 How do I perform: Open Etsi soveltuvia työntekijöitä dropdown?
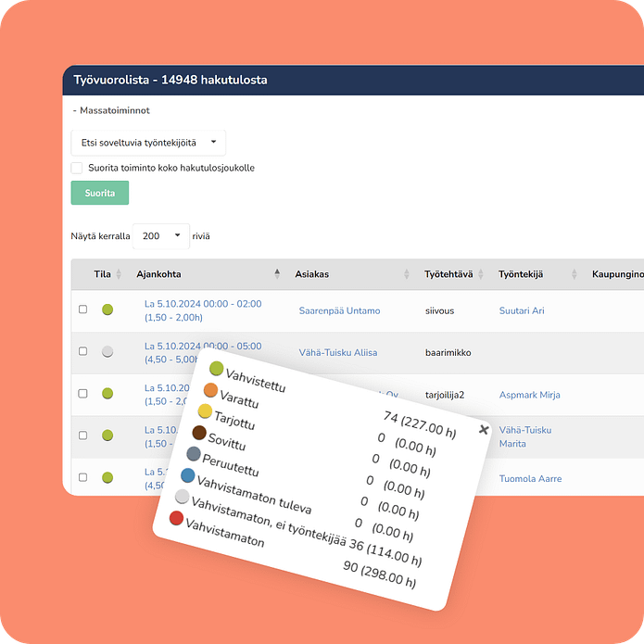point(148,143)
